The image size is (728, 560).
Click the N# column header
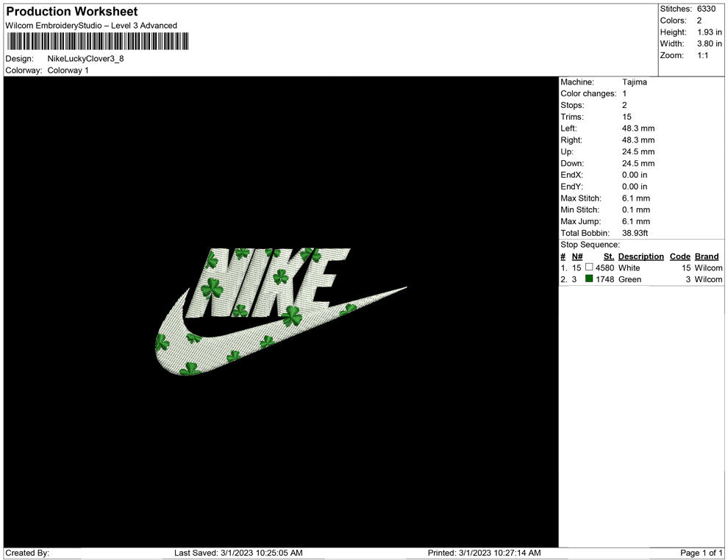(577, 256)
